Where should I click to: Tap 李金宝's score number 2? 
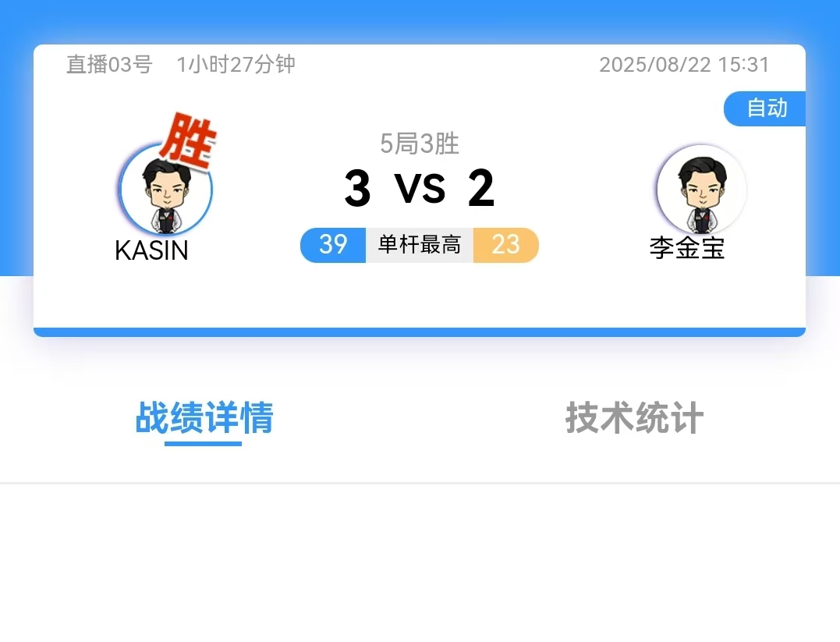coord(480,187)
